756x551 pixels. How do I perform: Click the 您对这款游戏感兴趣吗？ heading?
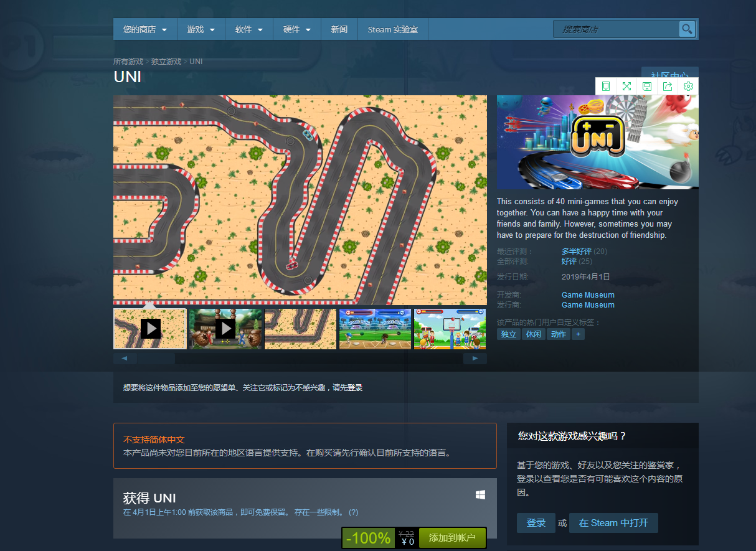point(572,436)
